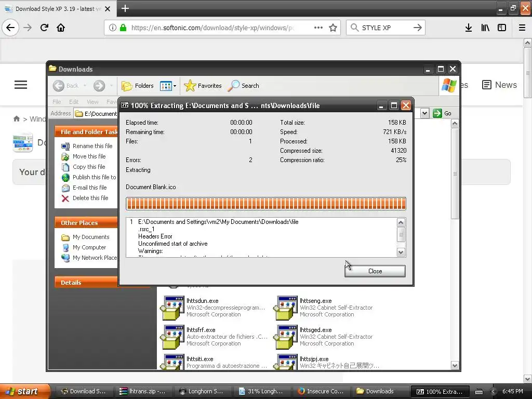
Task: Click Firefox forward navigation arrow
Action: (x=28, y=28)
